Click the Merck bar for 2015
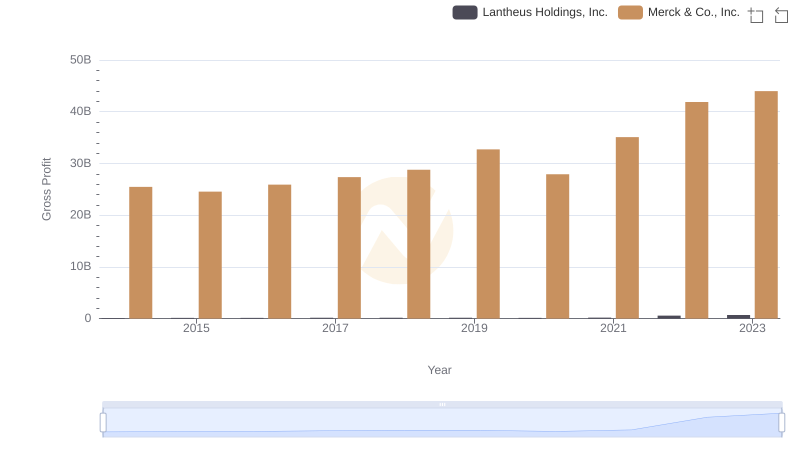This screenshot has height=461, width=800. (210, 255)
